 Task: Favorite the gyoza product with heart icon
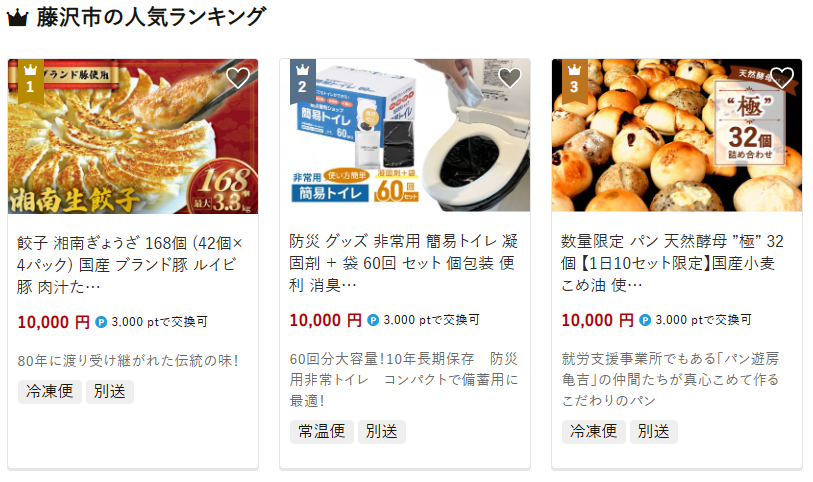(x=238, y=78)
